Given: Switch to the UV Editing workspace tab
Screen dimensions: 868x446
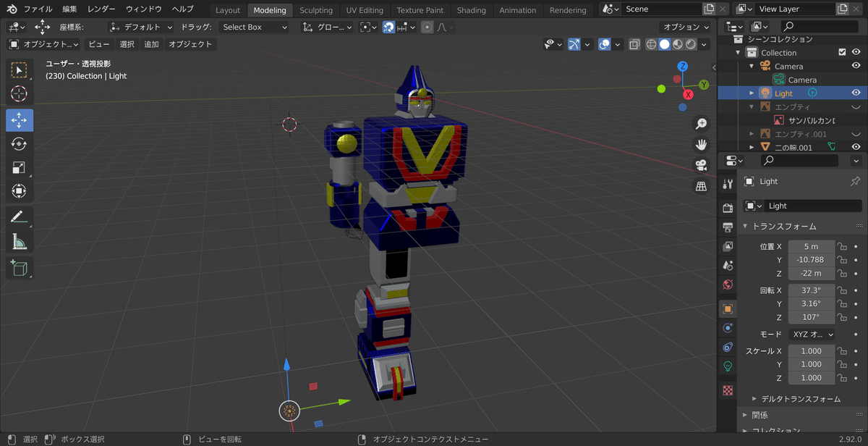Looking at the screenshot, I should tap(365, 10).
